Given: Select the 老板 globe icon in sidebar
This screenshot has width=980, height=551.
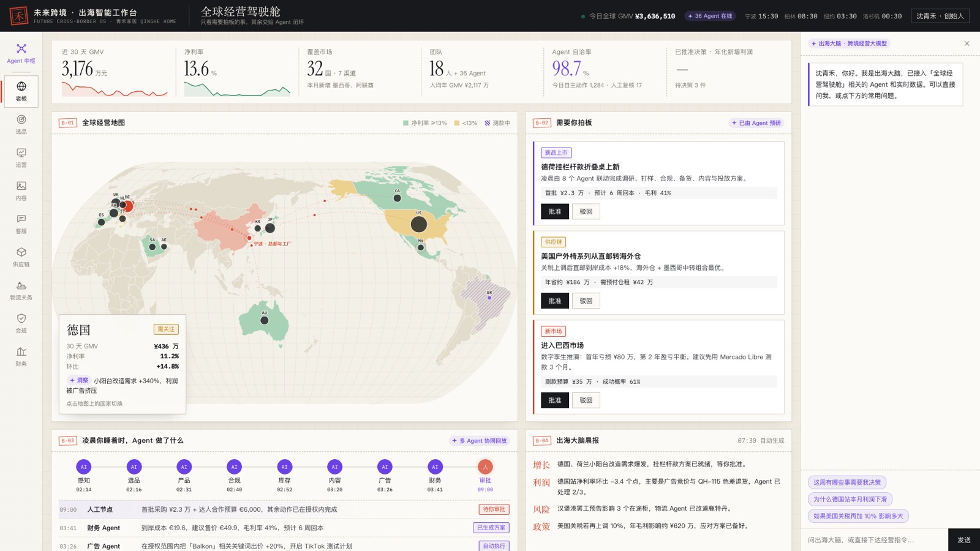Looking at the screenshot, I should [x=21, y=91].
